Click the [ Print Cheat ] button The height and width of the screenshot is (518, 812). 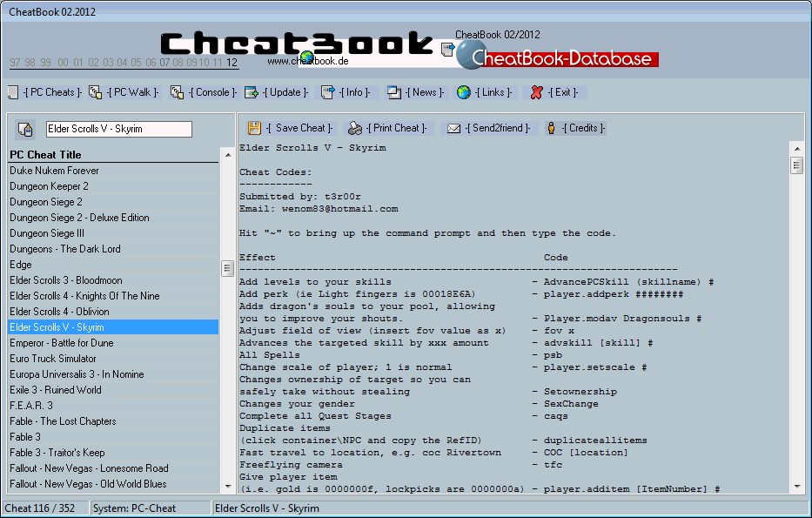tap(397, 128)
